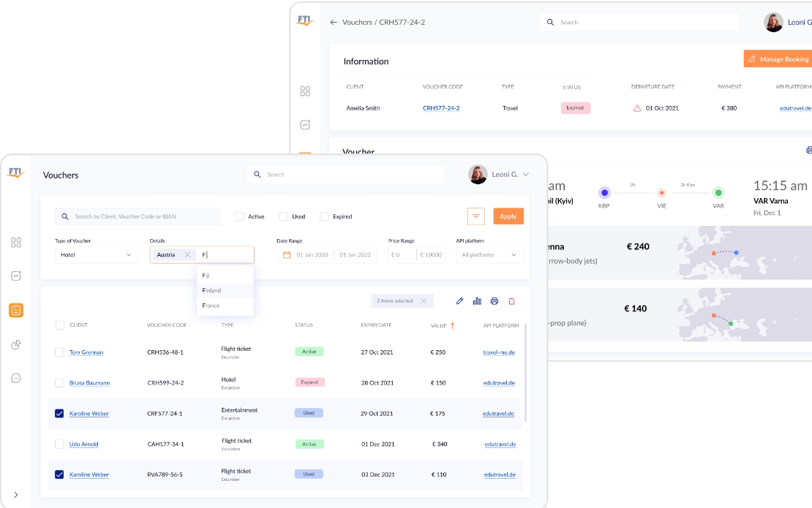Open edutravel.de link in Bruna Baumann row

499,383
